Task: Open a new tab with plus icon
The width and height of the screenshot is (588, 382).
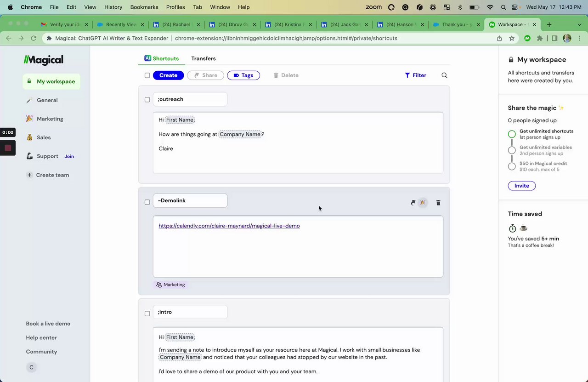Action: pyautogui.click(x=549, y=24)
